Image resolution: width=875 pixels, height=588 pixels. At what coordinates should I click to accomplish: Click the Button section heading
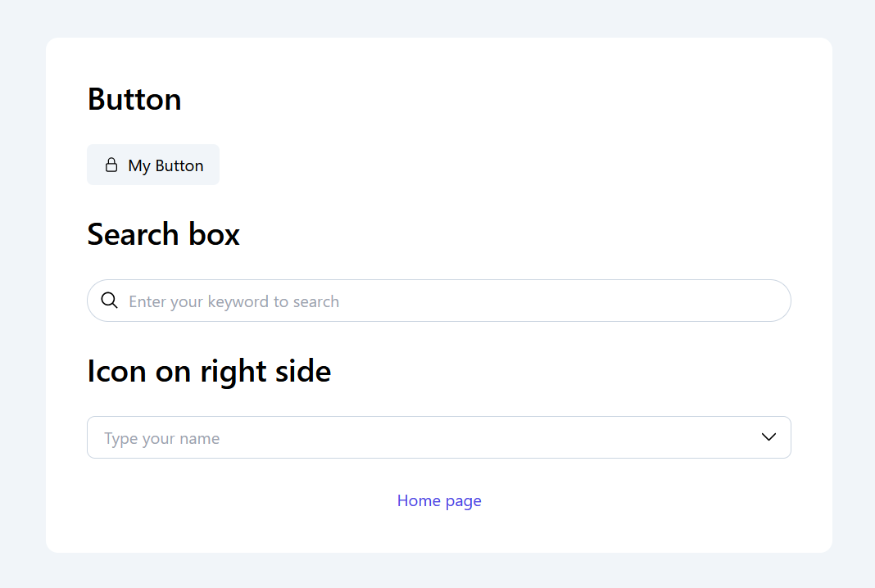point(134,99)
